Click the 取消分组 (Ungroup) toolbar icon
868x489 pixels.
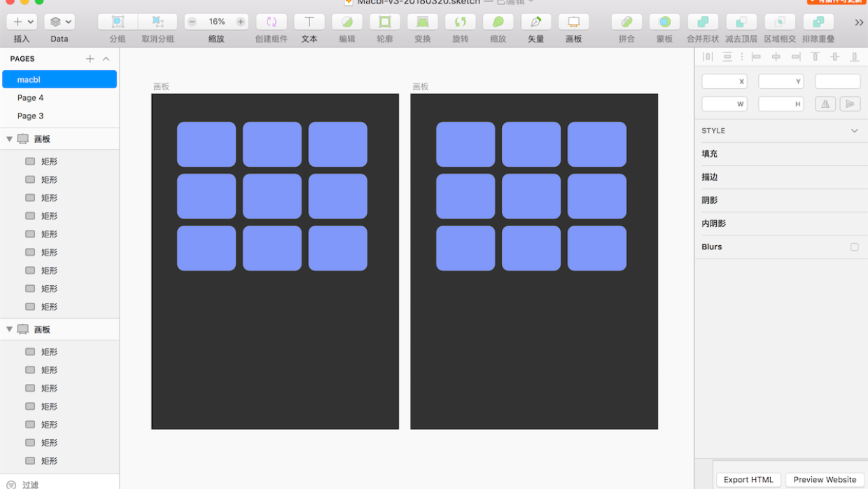tap(157, 22)
